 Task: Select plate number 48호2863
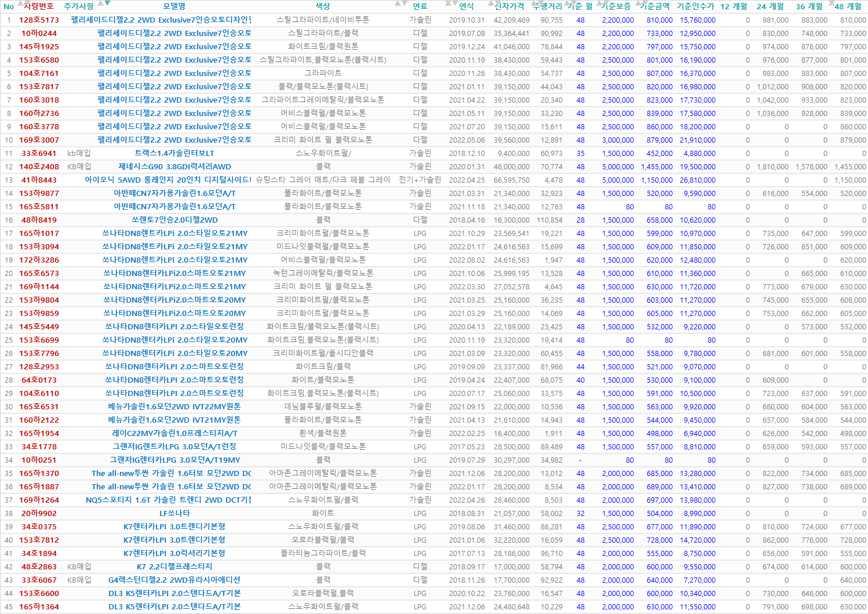39,566
